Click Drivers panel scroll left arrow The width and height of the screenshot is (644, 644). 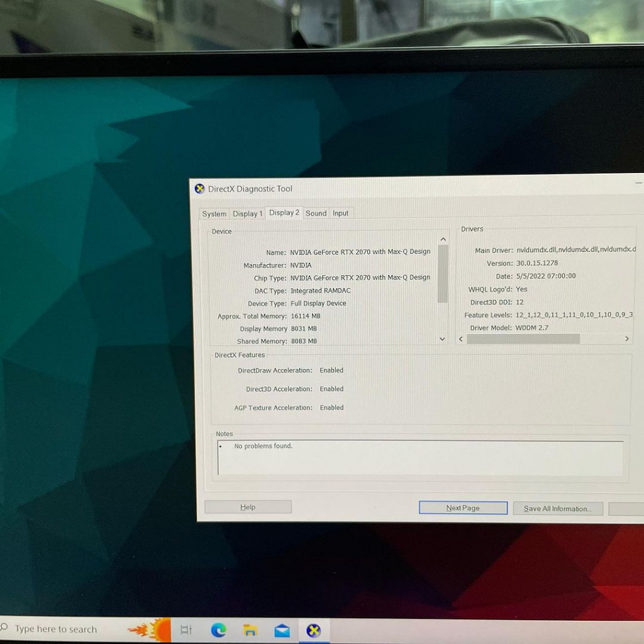(x=461, y=339)
